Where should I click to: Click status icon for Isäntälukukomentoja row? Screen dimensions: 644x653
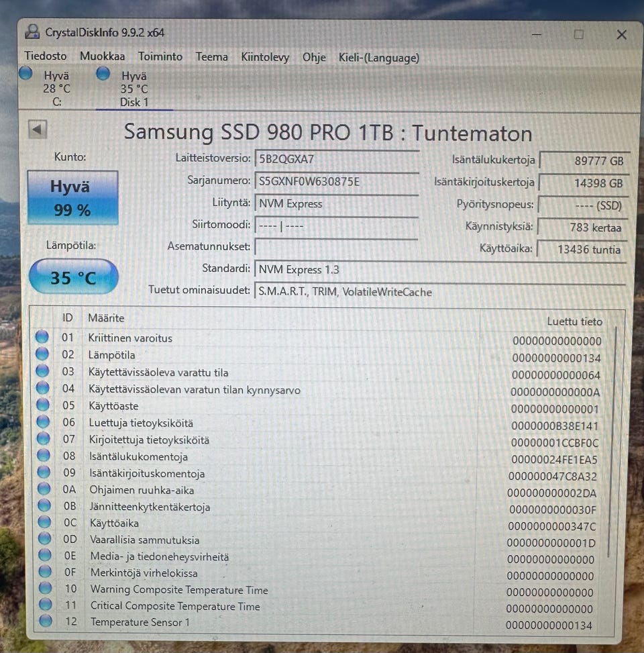tap(44, 455)
